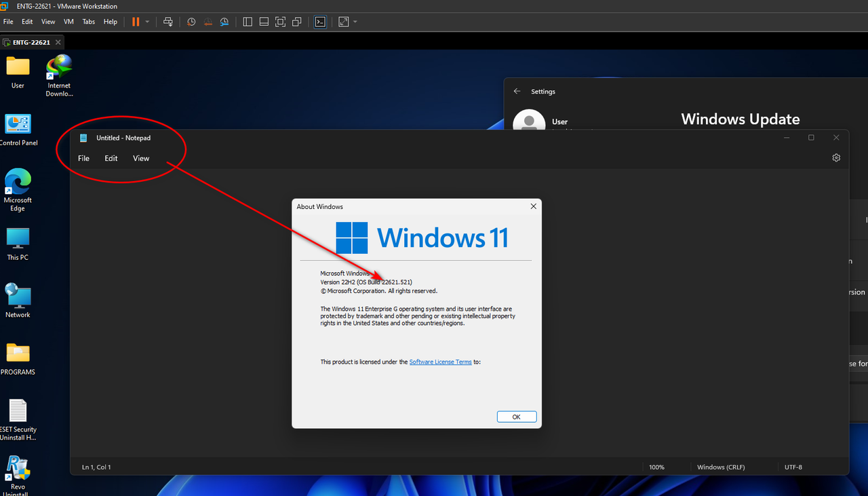Close the About Windows dialog
Viewport: 868px width, 496px height.
533,206
